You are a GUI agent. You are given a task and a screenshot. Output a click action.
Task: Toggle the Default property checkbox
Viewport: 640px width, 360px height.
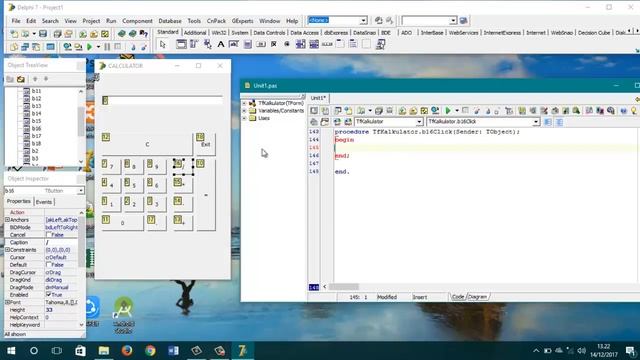[49, 265]
